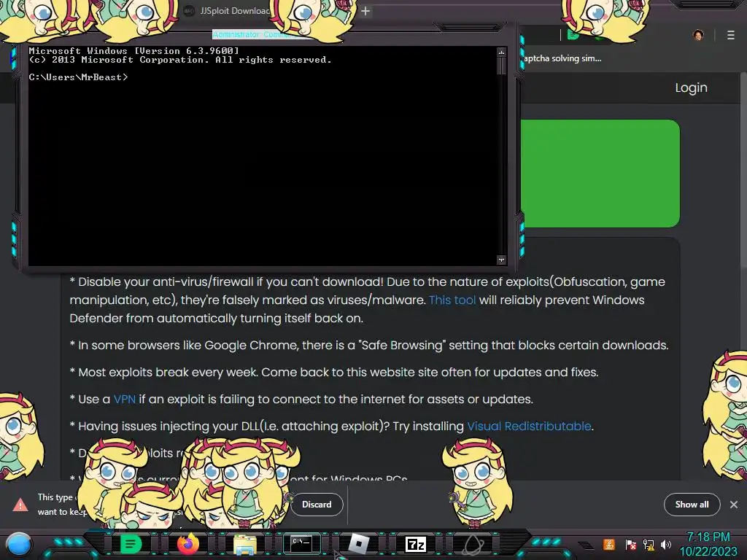The width and height of the screenshot is (747, 560).
Task: Open the green document app on taskbar
Action: pyautogui.click(x=131, y=543)
